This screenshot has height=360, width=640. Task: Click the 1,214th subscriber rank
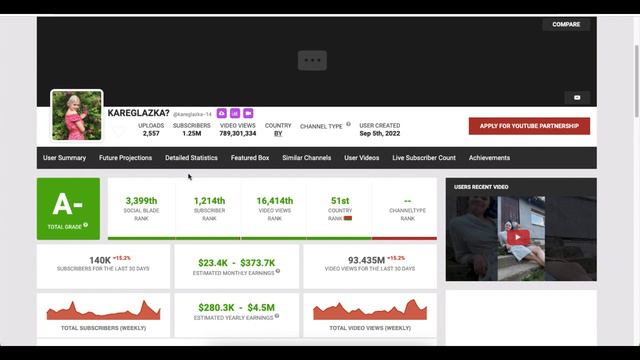[209, 201]
